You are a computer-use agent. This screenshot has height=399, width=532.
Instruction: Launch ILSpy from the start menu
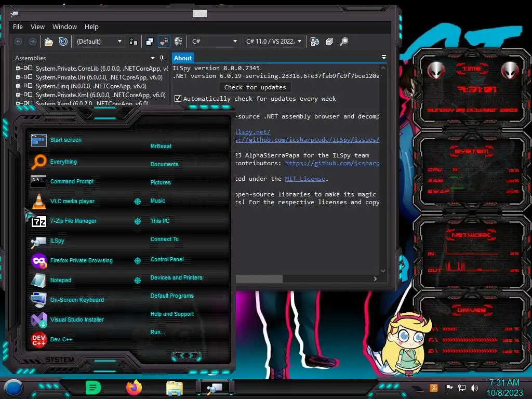tap(57, 241)
